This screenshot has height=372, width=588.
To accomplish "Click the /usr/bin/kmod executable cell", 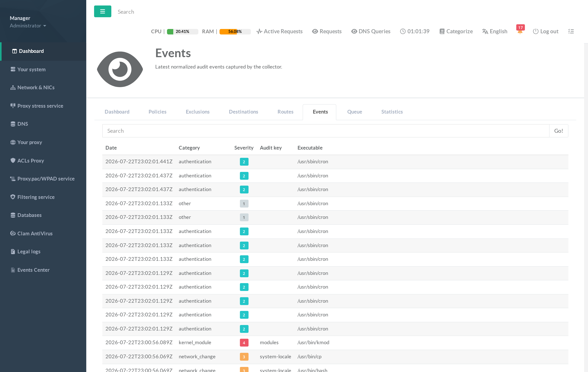I will point(313,343).
